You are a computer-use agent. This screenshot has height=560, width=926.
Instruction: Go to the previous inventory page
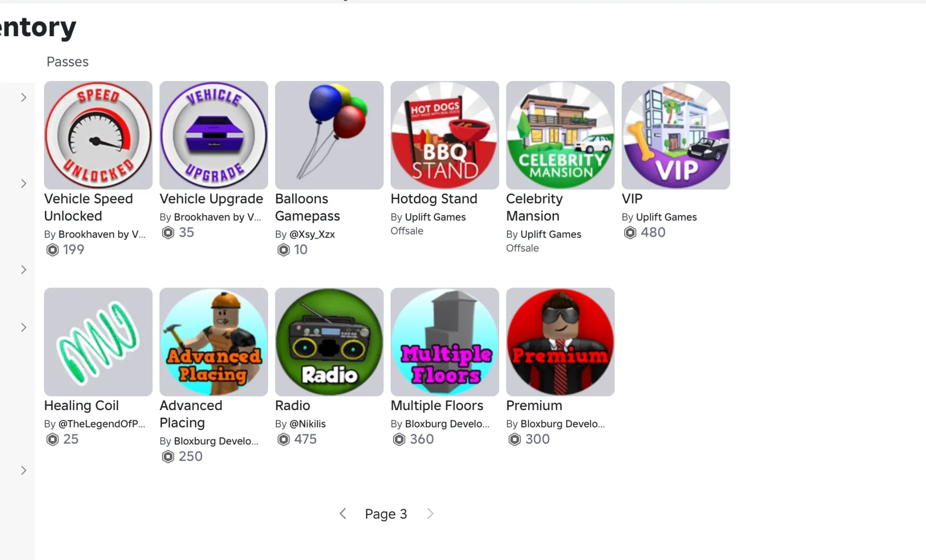343,514
